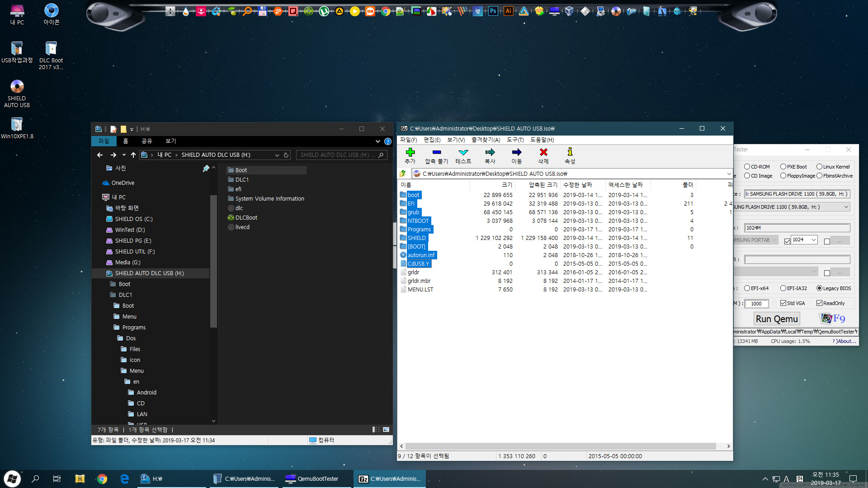Refresh the Explorer address bar
The width and height of the screenshot is (868, 488).
[x=286, y=155]
